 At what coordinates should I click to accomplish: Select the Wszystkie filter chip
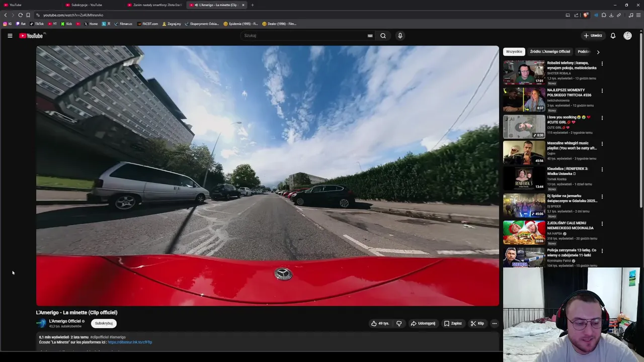[514, 52]
